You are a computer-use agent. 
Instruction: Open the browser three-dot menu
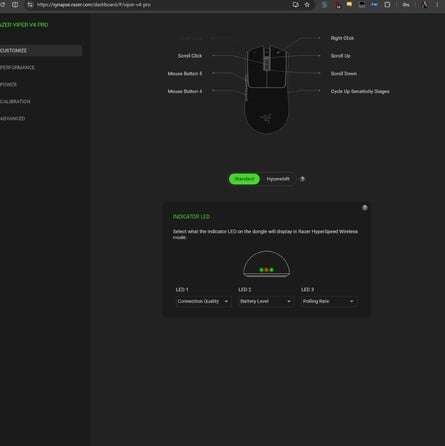437,5
